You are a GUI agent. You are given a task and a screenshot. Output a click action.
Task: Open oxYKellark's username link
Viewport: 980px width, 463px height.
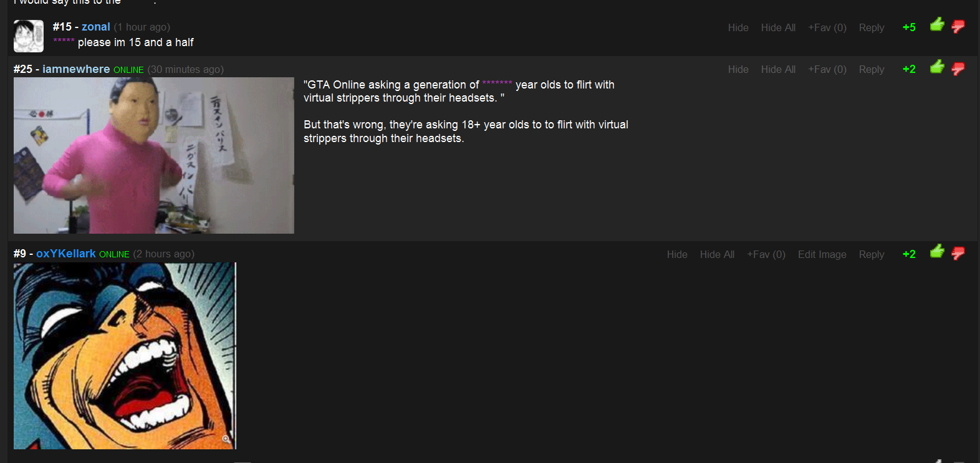click(66, 254)
